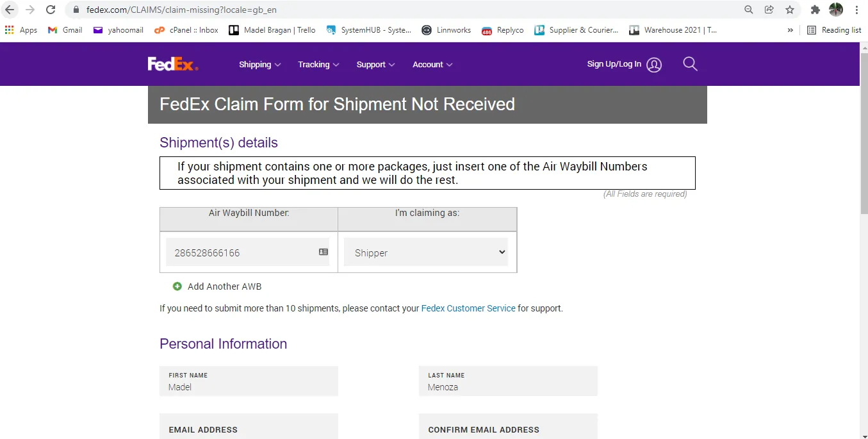Click the browser address bar URL
The height and width of the screenshot is (439, 868).
[x=182, y=10]
